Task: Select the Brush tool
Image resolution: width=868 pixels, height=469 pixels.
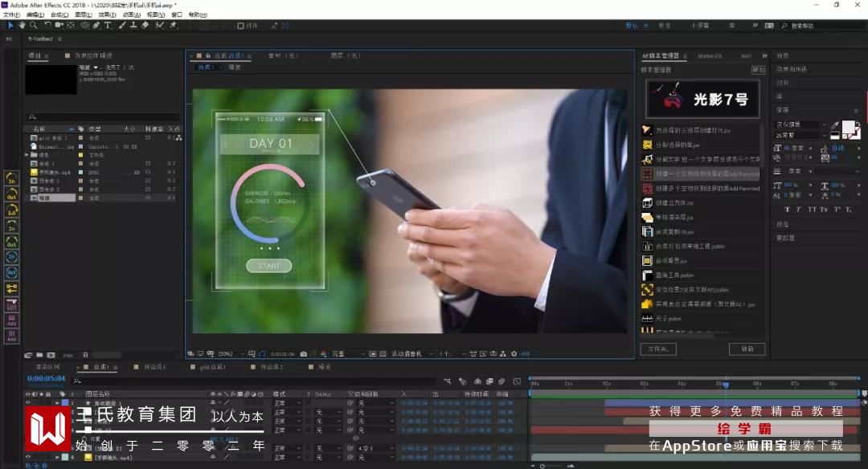Action: coord(122,26)
